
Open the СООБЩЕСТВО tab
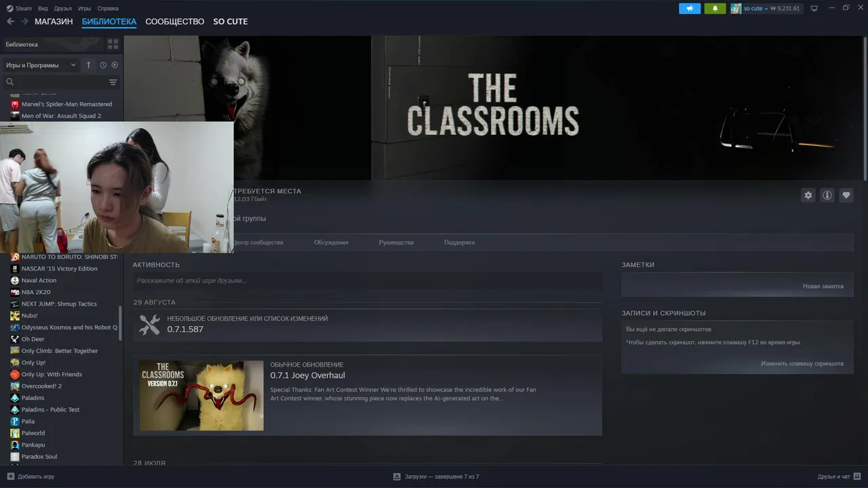[175, 22]
